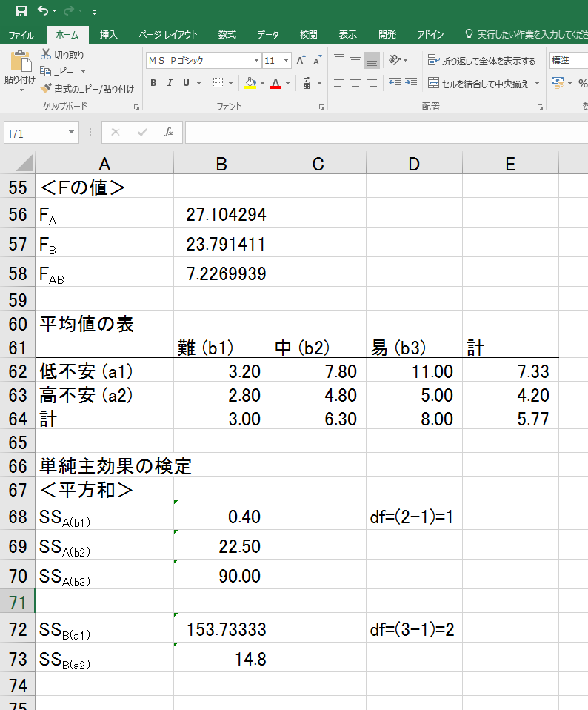Image resolution: width=588 pixels, height=710 pixels.
Task: Click the formula bar cancel X icon
Action: pyautogui.click(x=116, y=132)
